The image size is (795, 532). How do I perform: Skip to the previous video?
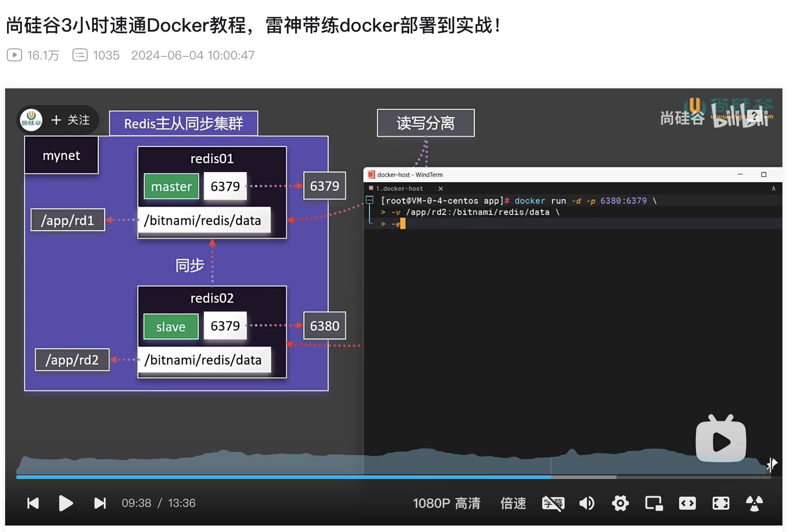pos(33,503)
